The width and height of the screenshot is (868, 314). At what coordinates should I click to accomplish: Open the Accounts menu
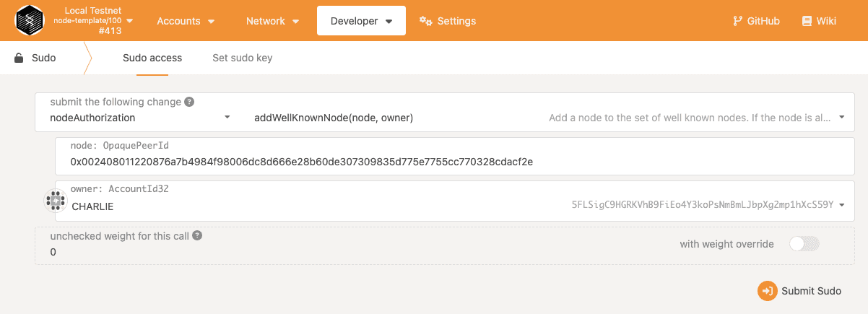point(186,21)
